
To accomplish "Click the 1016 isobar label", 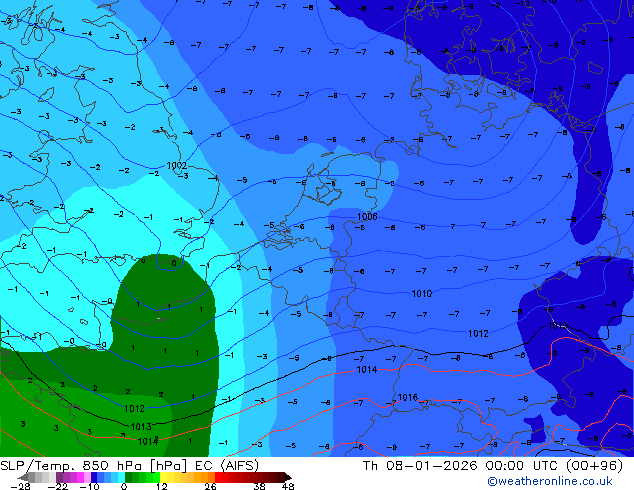I will point(407,397).
